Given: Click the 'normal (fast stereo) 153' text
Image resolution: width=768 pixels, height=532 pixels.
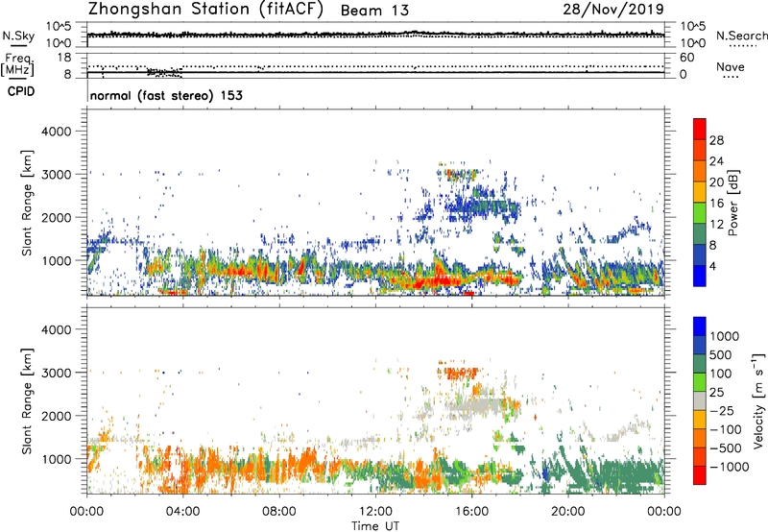Looking at the screenshot, I should point(166,95).
